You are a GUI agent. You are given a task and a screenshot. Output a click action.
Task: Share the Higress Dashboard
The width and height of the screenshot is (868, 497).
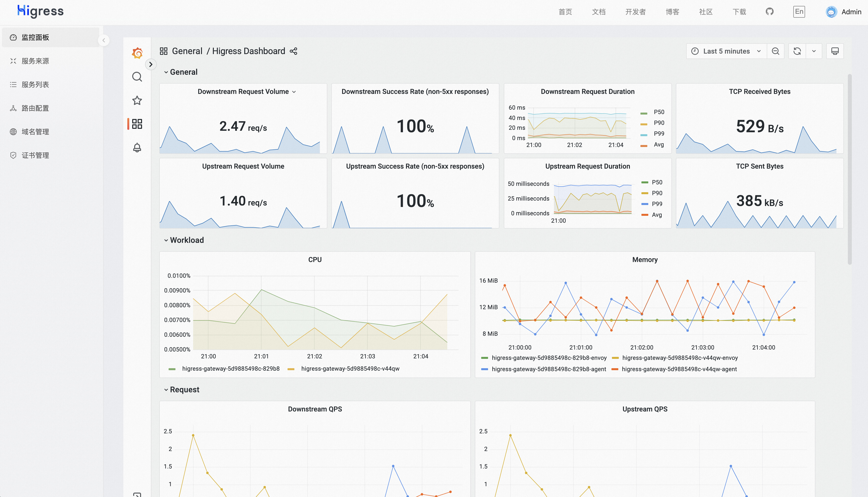[293, 51]
